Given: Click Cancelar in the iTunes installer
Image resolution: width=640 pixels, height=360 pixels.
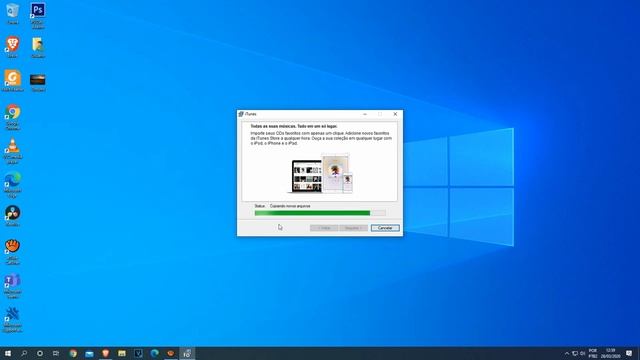Looking at the screenshot, I should tap(385, 228).
